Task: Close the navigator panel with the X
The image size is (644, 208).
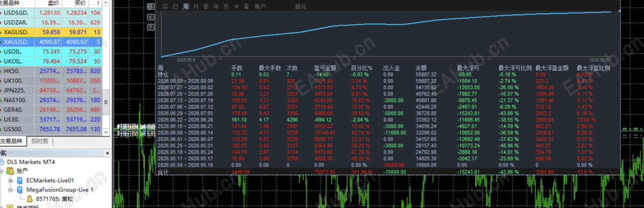Action: 107,153
